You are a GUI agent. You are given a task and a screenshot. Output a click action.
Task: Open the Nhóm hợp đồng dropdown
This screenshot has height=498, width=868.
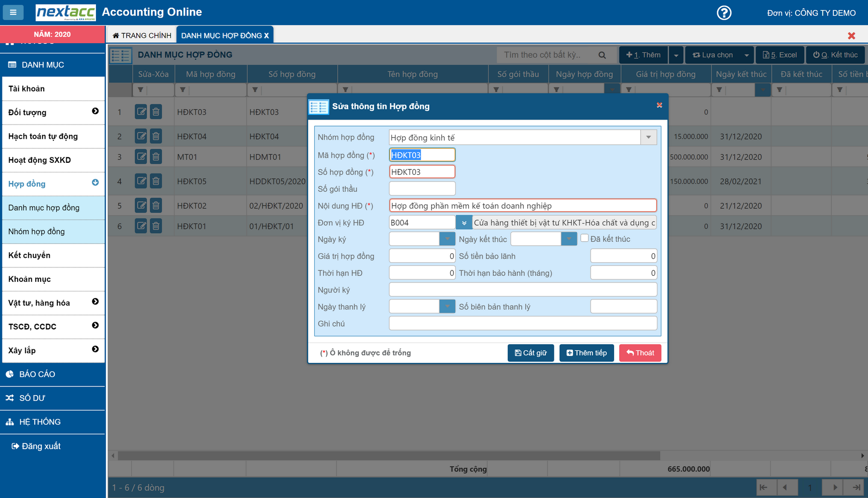[648, 137]
